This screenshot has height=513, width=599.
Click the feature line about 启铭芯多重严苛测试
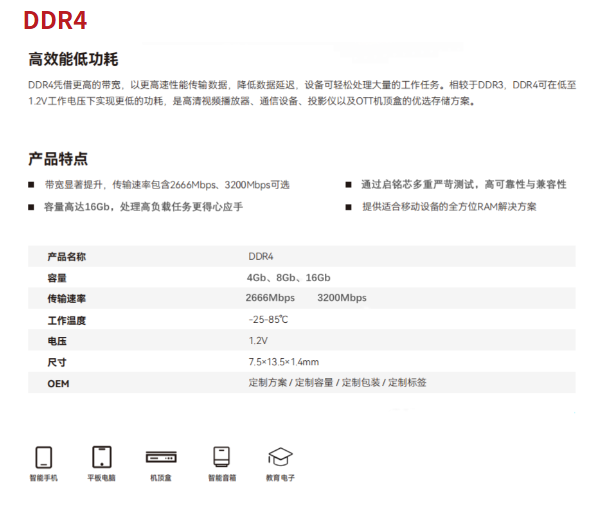[x=464, y=184]
